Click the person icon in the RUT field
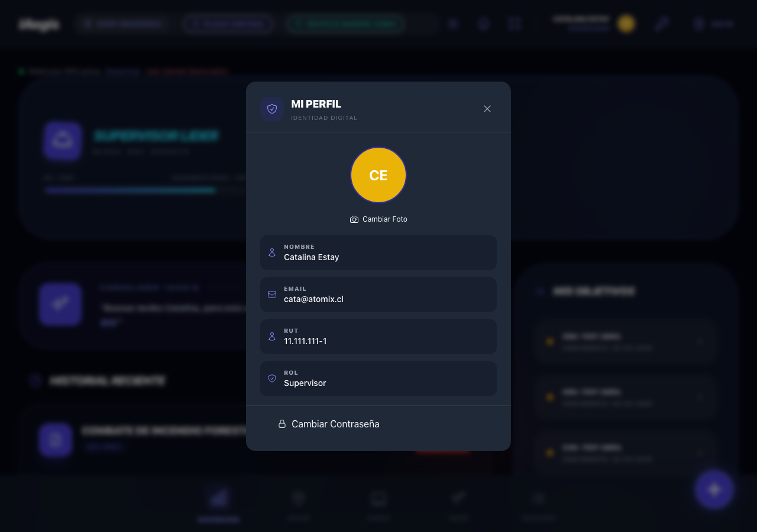 tap(272, 336)
